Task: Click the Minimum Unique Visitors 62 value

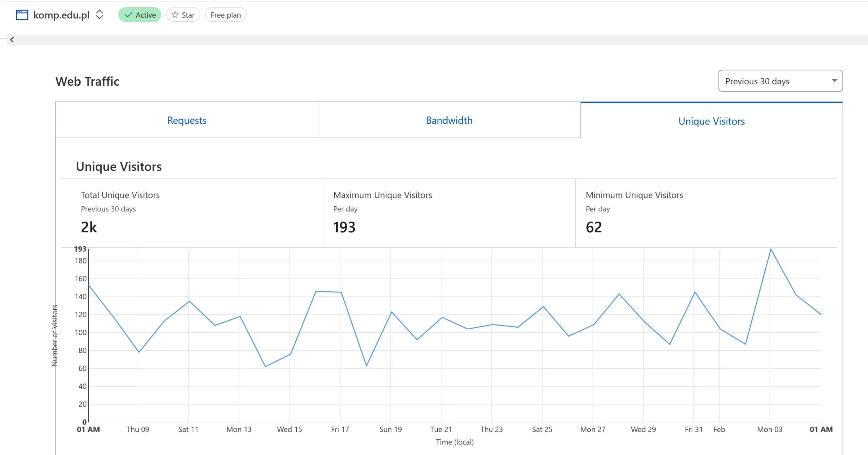Action: tap(594, 227)
